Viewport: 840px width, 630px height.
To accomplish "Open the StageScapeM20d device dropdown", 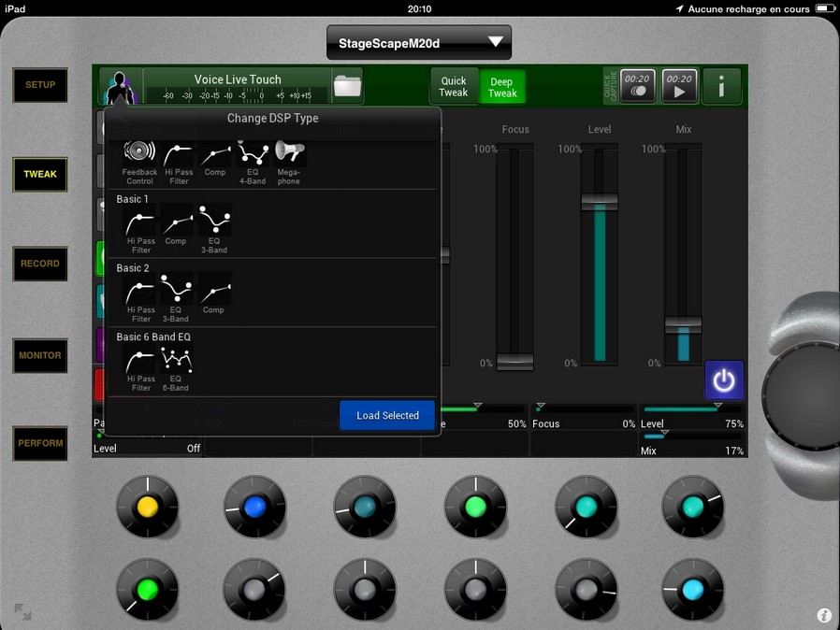I will (419, 43).
